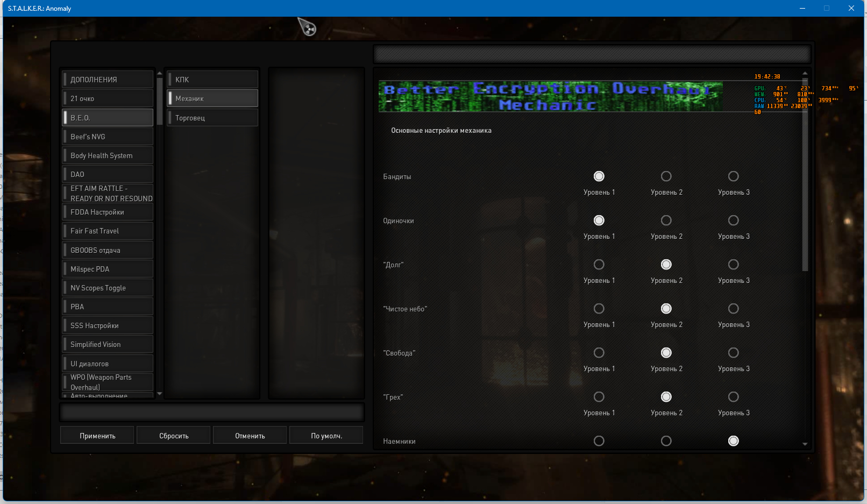The width and height of the screenshot is (867, 504).
Task: Click the "Основные настройки механика" heading
Action: point(441,131)
